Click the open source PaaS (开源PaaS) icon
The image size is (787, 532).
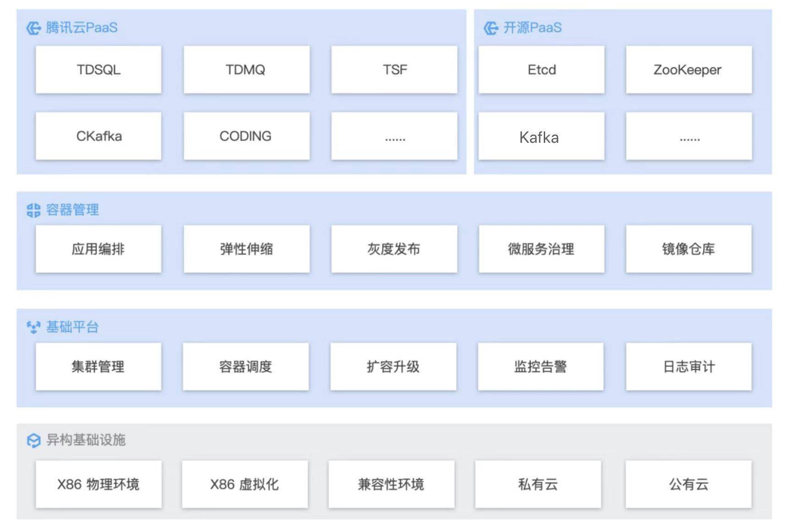491,28
